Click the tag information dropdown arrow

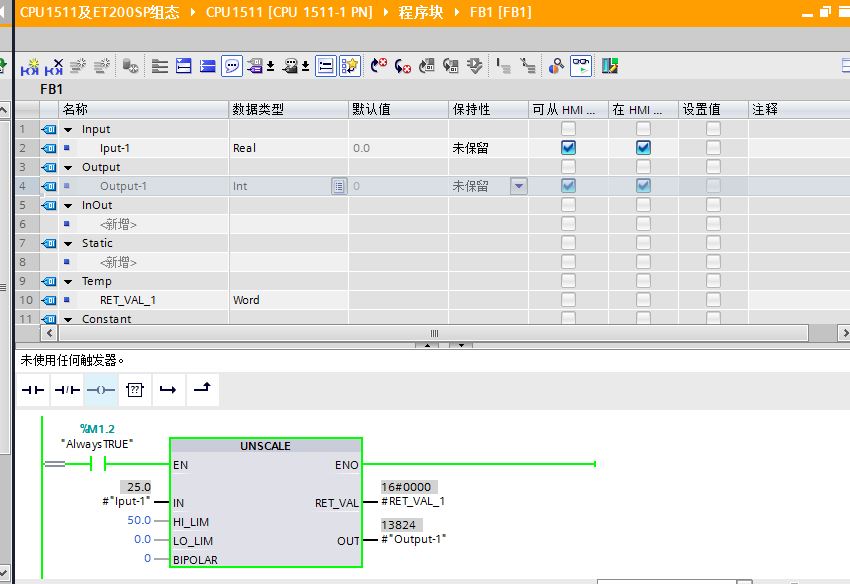(x=305, y=66)
